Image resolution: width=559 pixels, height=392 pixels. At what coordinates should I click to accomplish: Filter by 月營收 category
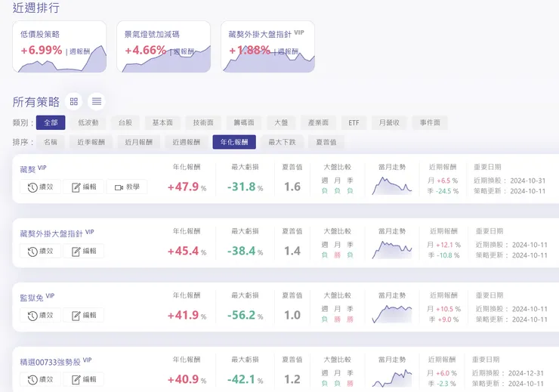(x=389, y=122)
